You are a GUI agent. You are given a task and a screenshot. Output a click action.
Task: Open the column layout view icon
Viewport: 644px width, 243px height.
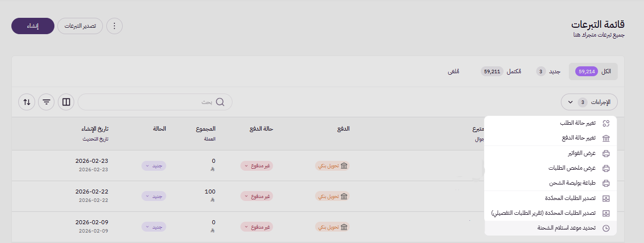coord(66,102)
